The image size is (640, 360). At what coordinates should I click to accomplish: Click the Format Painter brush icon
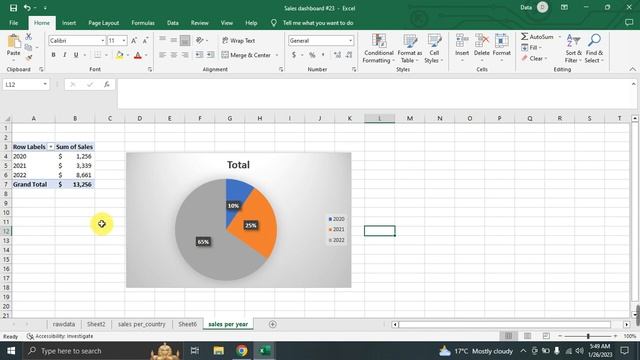pos(29,58)
